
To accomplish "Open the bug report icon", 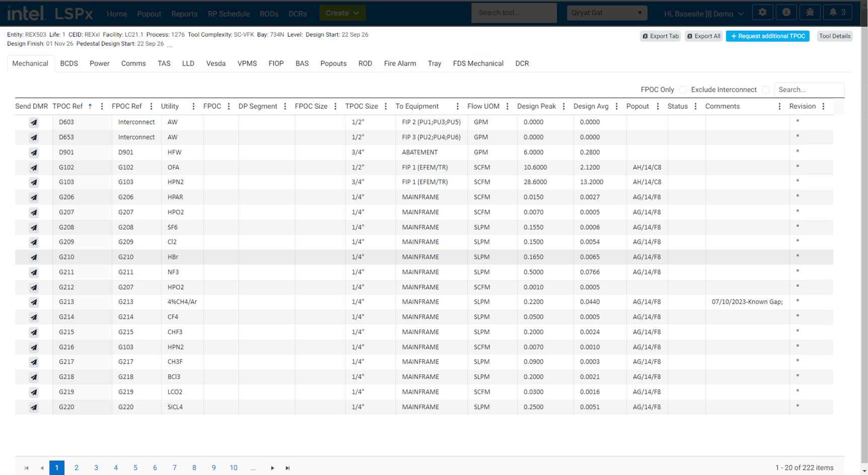I will click(x=810, y=13).
